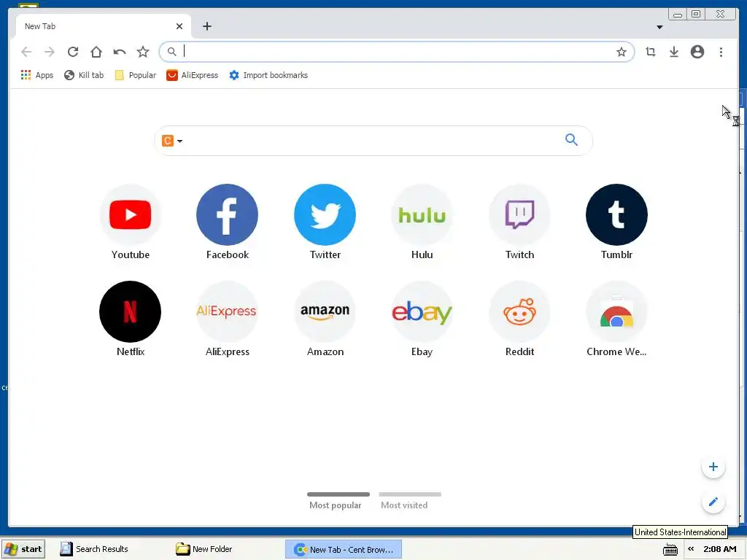Click the star icon next to undo
747x560 pixels.
click(x=143, y=52)
